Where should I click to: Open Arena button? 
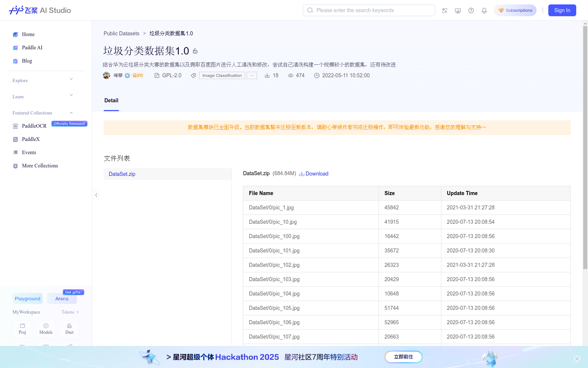point(62,298)
